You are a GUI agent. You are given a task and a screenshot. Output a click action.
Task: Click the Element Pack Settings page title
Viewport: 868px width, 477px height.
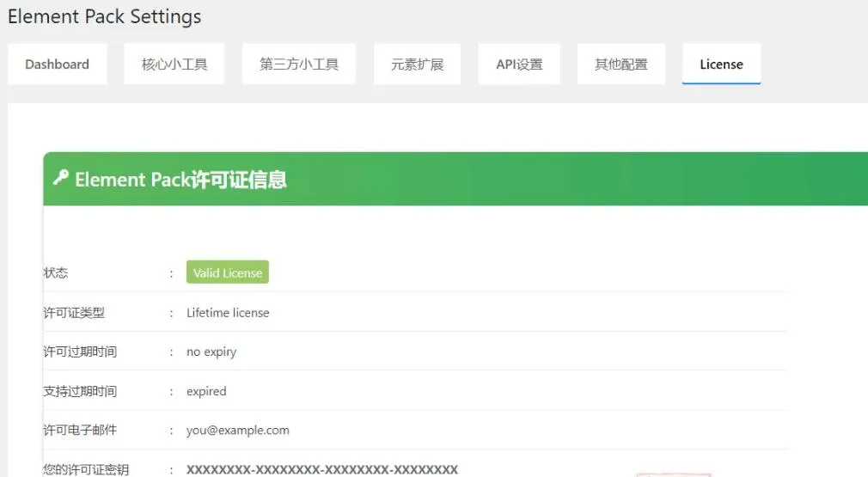[105, 16]
